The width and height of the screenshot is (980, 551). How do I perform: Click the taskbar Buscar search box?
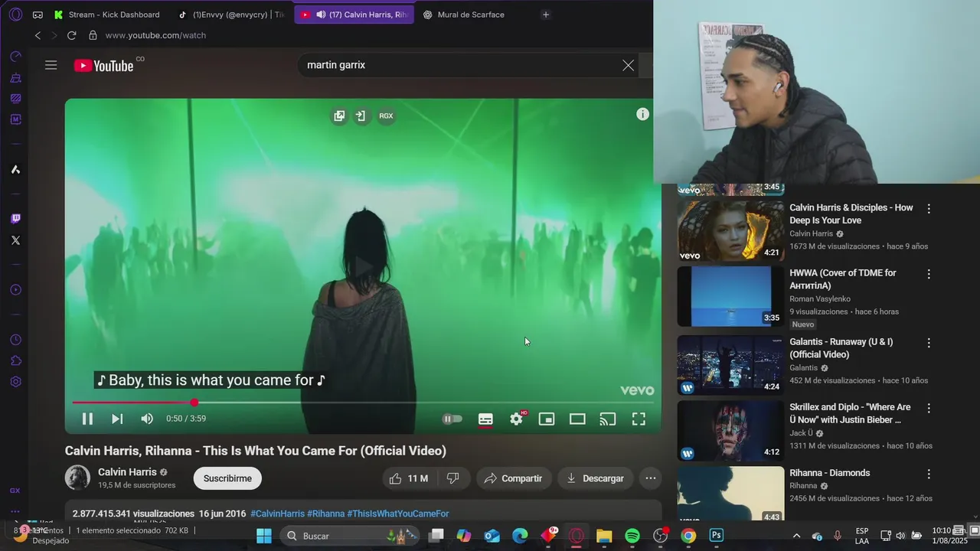click(348, 536)
